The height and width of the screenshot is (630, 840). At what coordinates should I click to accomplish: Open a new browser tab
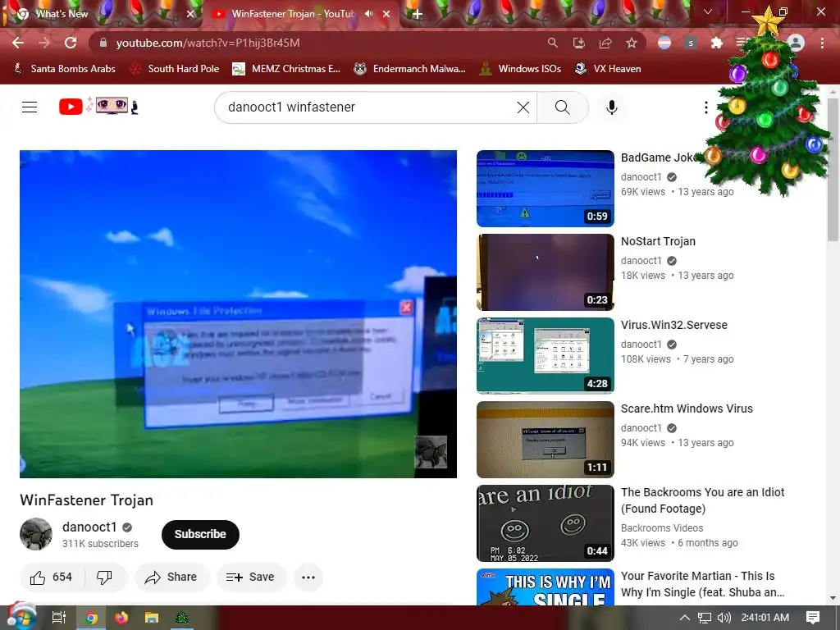(x=417, y=15)
